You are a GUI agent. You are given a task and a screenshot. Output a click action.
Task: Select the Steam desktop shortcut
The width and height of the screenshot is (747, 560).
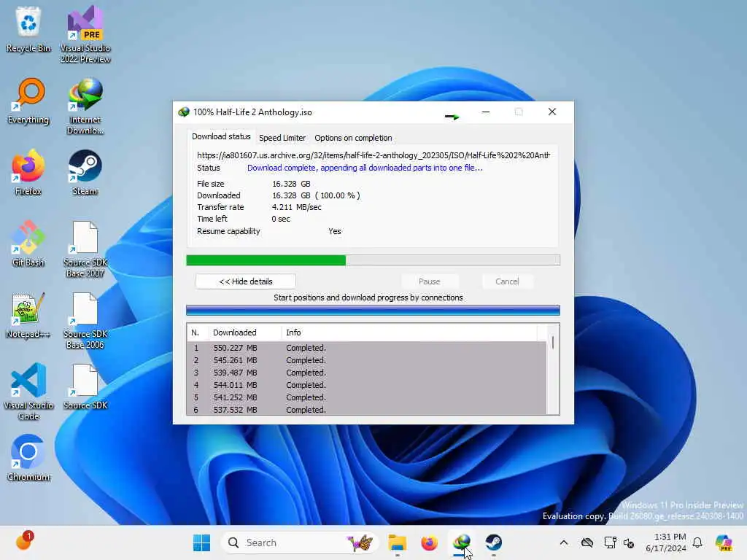[x=85, y=172]
